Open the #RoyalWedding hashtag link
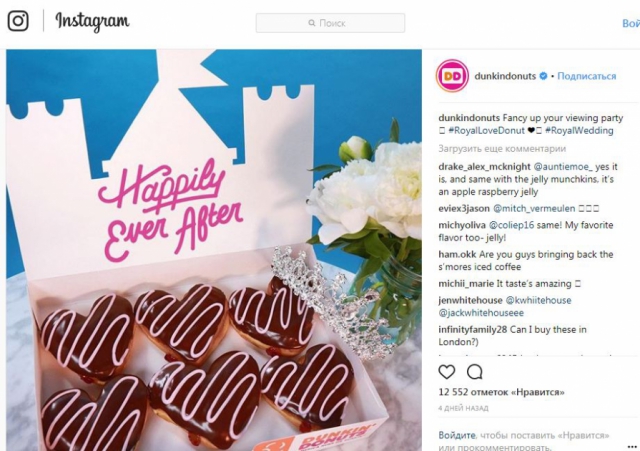The width and height of the screenshot is (640, 451). (x=579, y=131)
